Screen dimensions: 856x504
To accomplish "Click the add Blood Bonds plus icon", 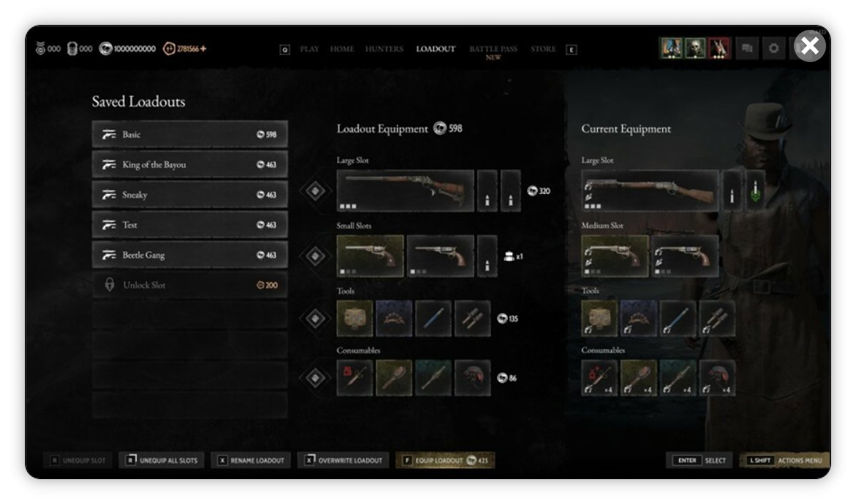I will click(x=203, y=48).
